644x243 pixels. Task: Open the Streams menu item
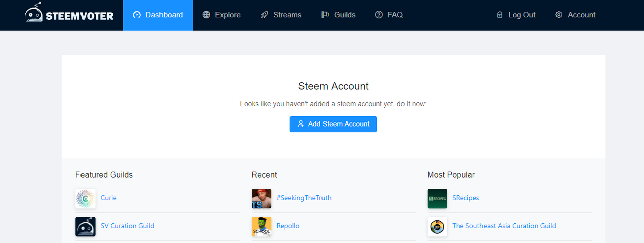[281, 15]
